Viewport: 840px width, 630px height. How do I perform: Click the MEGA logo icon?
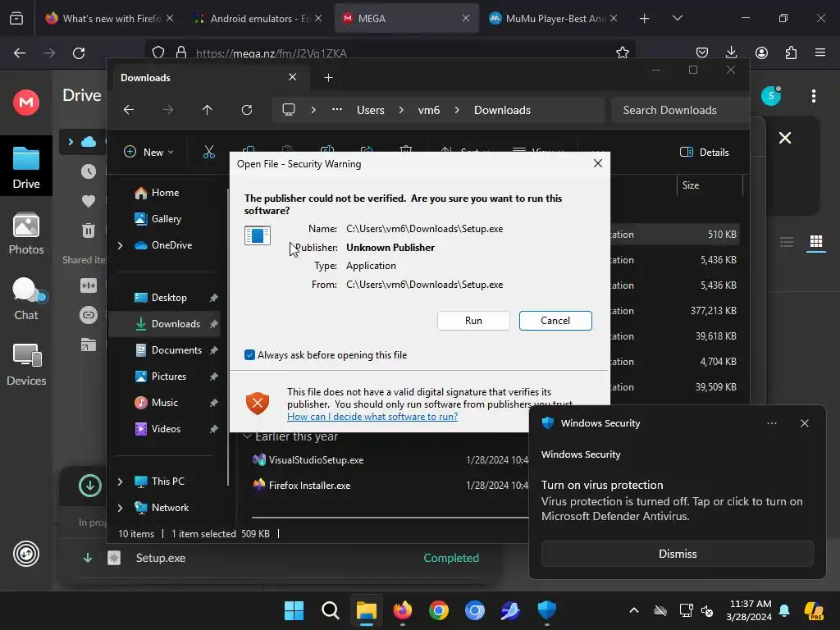click(x=26, y=103)
